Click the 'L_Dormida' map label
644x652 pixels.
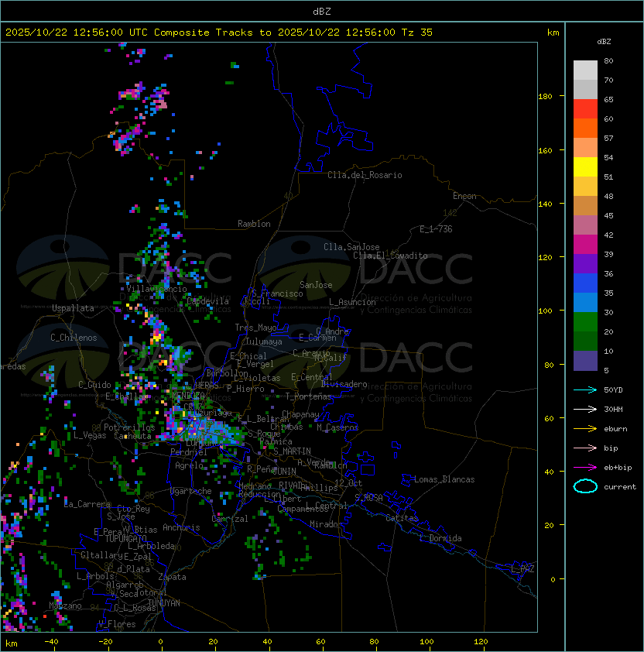[x=440, y=538]
